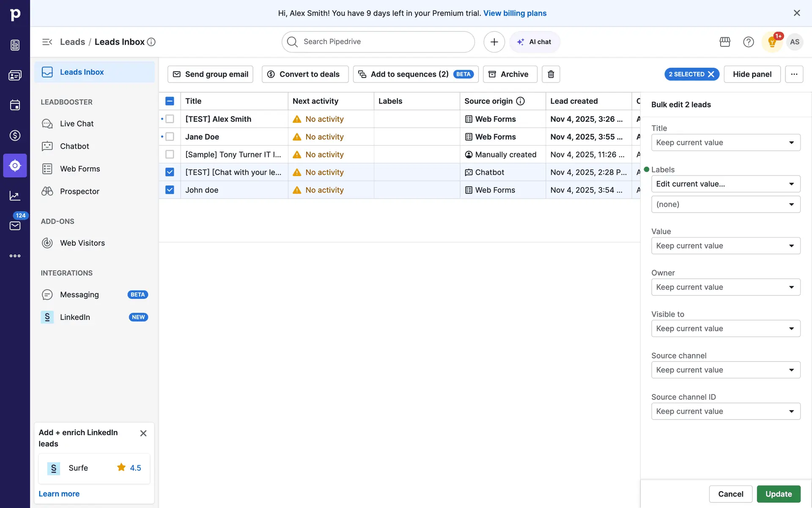Screen dimensions: 812x508
Task: Click the green Update button
Action: pyautogui.click(x=778, y=494)
